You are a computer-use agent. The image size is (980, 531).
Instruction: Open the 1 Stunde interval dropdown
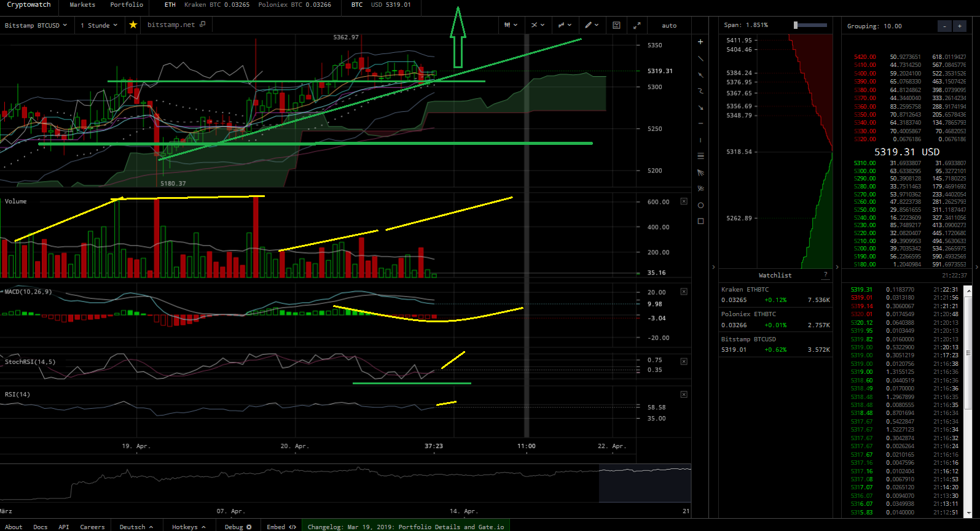[x=99, y=25]
